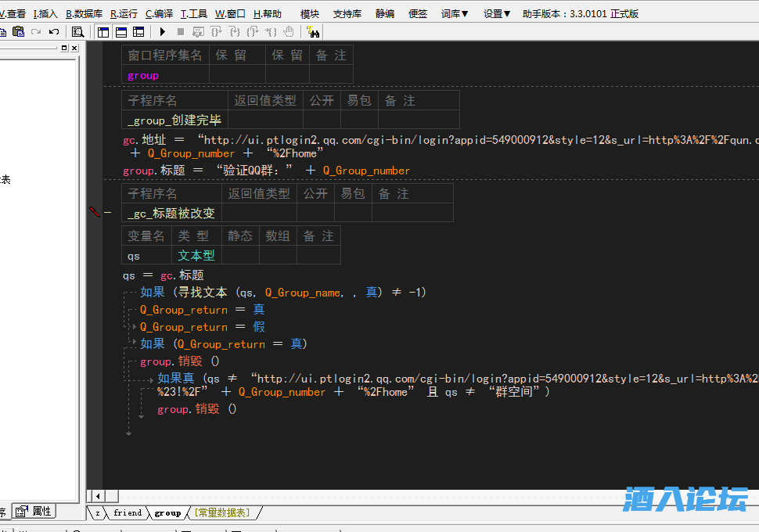
Task: Toggle the second panel layout icon
Action: point(121,32)
